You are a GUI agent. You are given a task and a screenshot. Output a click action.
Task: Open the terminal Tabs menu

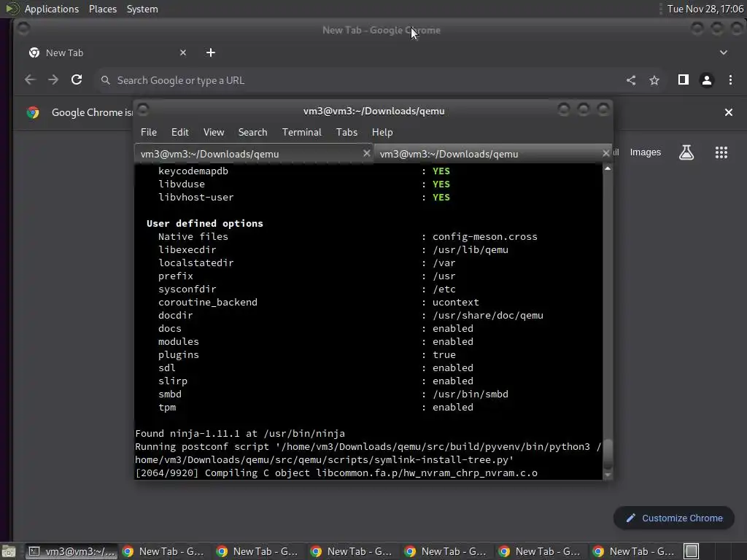click(x=347, y=133)
